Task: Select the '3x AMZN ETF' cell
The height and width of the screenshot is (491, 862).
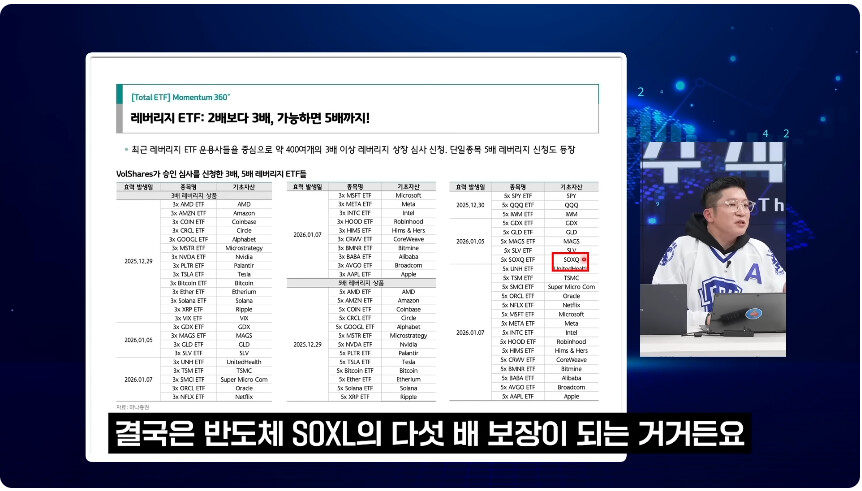Action: pos(188,213)
